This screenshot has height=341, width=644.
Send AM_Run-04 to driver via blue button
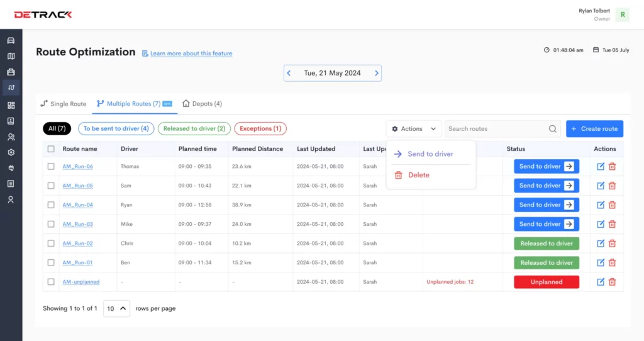pos(547,205)
